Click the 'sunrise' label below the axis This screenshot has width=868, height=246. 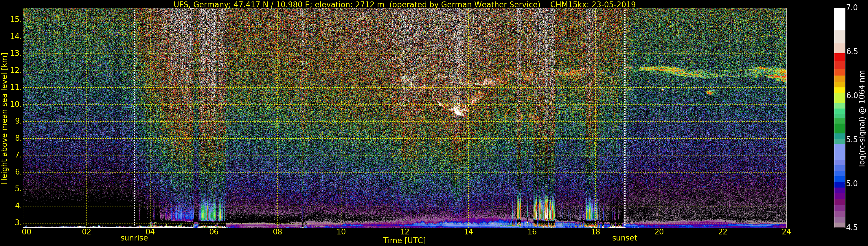pyautogui.click(x=134, y=238)
